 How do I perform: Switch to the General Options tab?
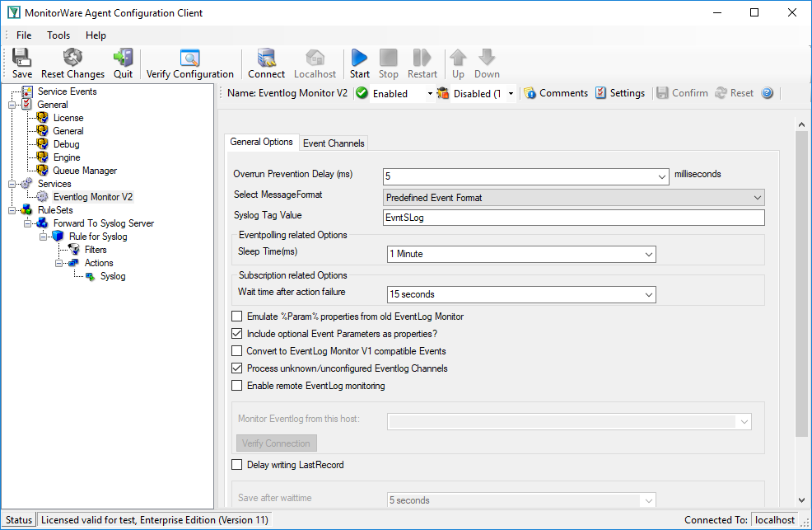pyautogui.click(x=262, y=142)
